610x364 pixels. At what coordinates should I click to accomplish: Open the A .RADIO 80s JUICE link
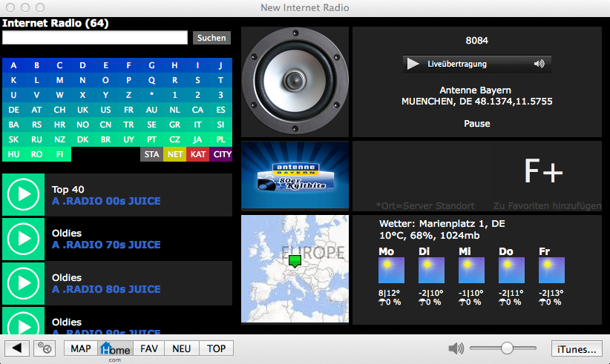click(106, 289)
